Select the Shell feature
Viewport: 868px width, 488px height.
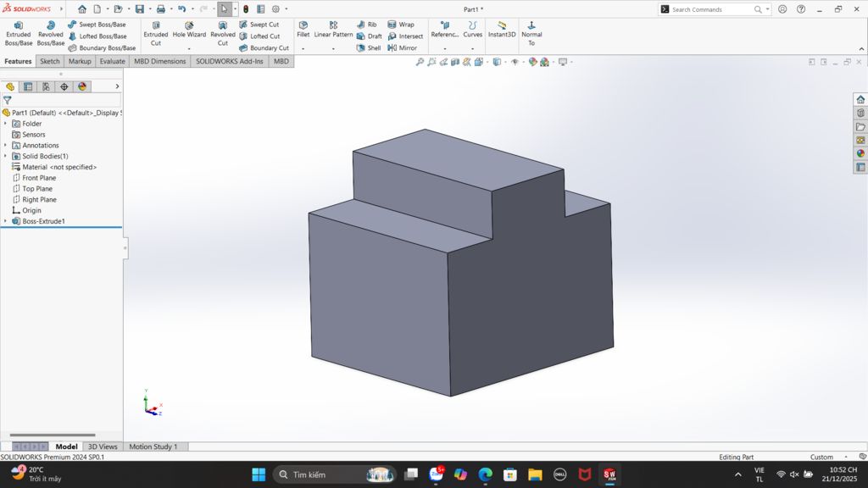(369, 47)
